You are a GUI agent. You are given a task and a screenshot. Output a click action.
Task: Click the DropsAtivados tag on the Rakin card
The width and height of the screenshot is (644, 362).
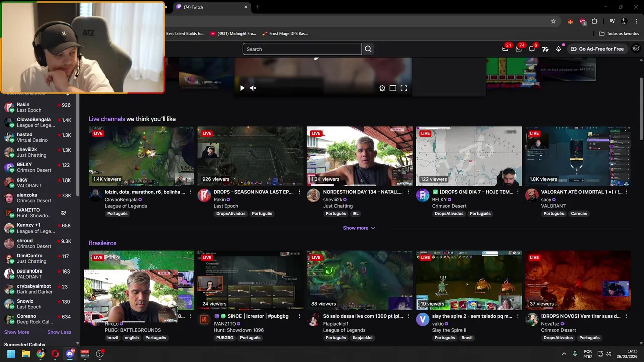[230, 214]
